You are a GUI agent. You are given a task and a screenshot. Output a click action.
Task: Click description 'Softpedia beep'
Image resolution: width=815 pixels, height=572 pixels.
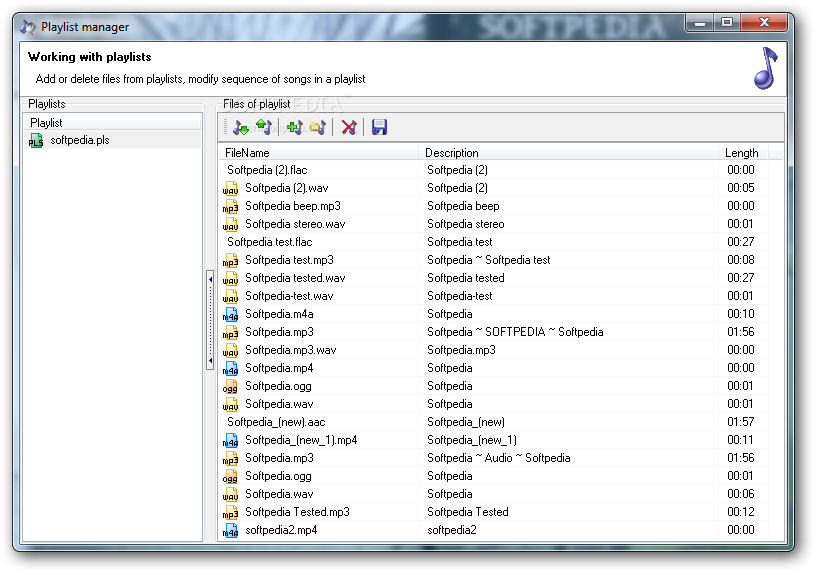(x=463, y=206)
